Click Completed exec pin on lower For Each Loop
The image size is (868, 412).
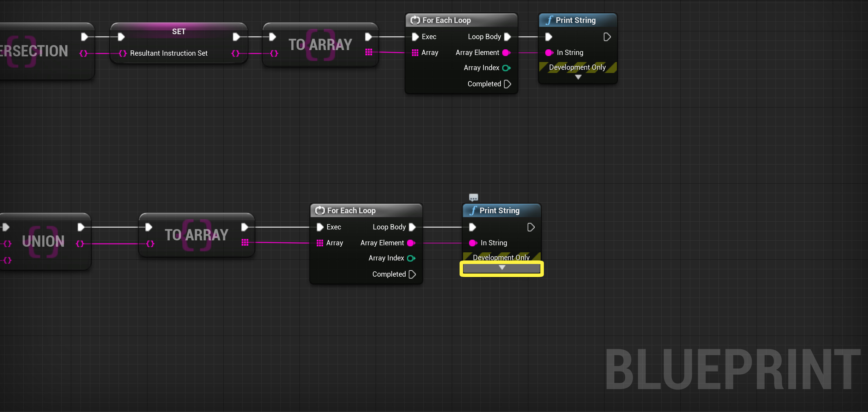click(x=412, y=275)
